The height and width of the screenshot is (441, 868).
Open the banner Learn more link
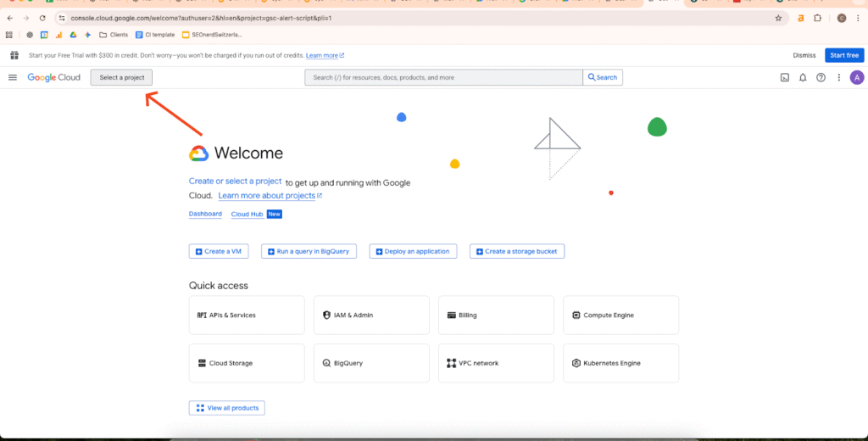click(x=325, y=55)
